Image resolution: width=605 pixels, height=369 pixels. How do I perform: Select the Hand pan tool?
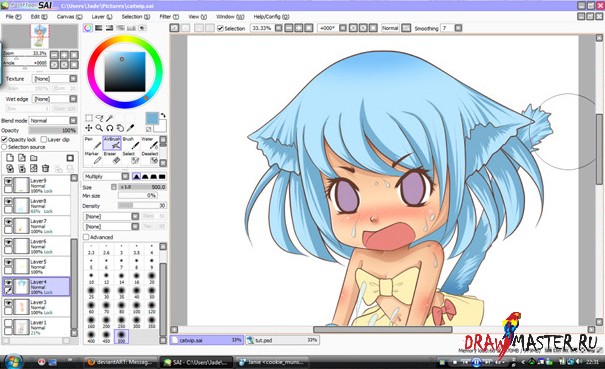coord(120,128)
